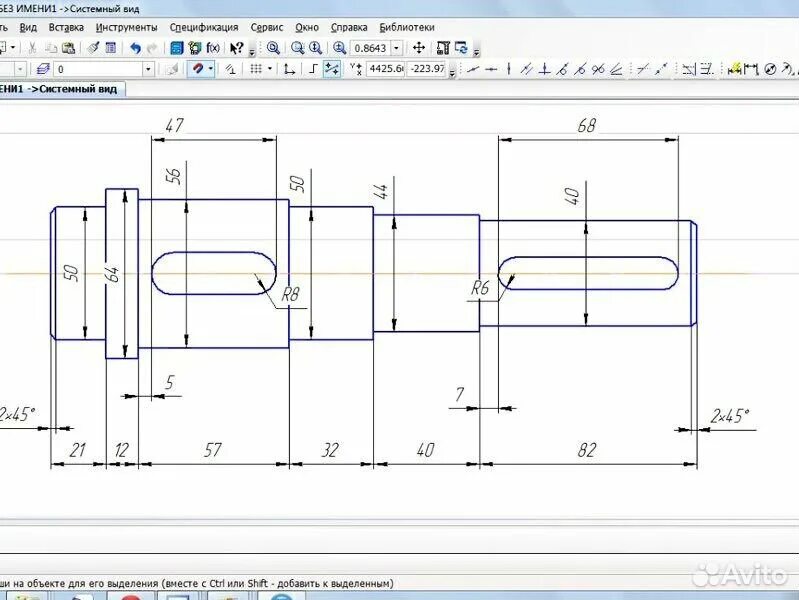Click the Copy icon in toolbar

coord(51,48)
